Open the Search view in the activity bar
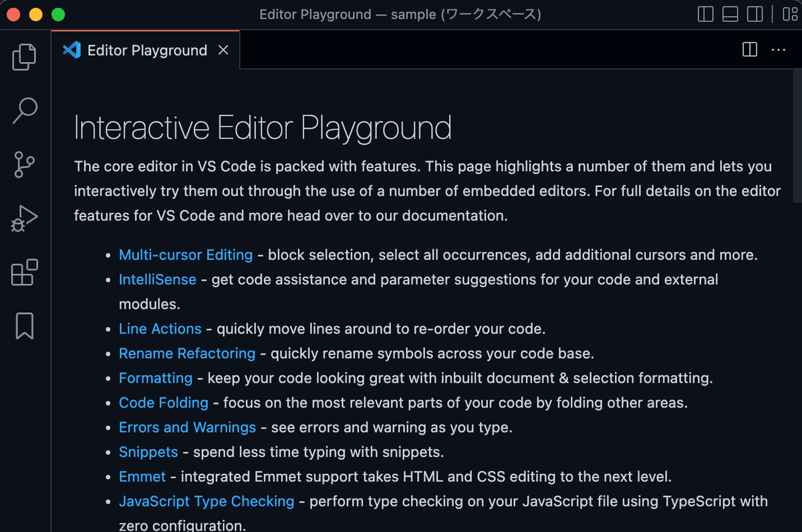Screen dimensions: 802x532 point(25,110)
